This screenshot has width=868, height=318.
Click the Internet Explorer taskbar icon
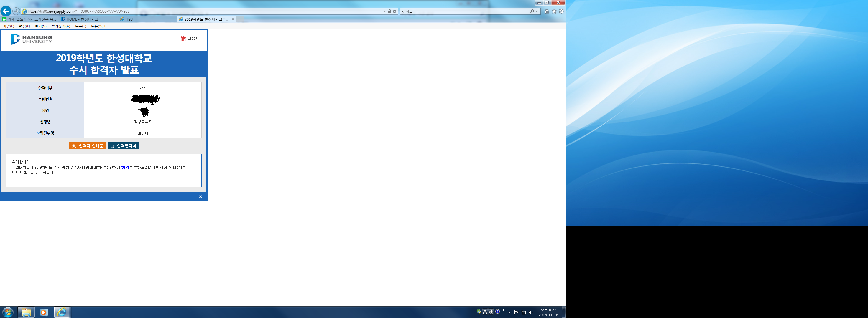62,312
